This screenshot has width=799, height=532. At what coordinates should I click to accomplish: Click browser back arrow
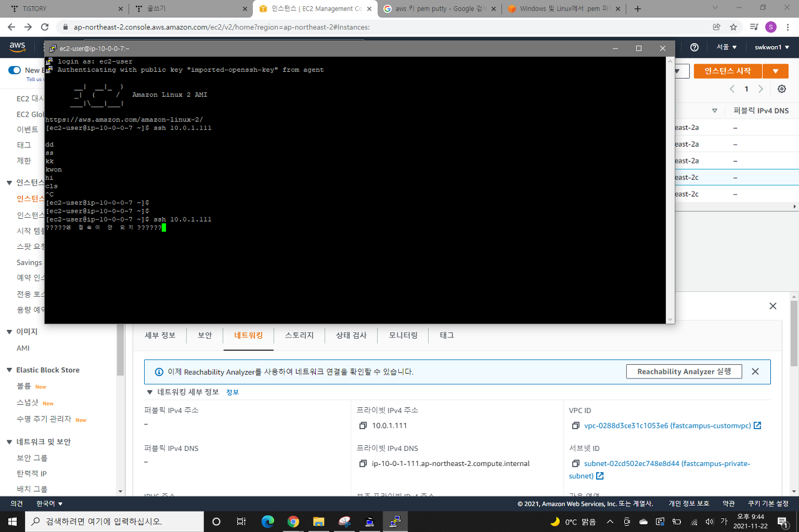pyautogui.click(x=11, y=27)
